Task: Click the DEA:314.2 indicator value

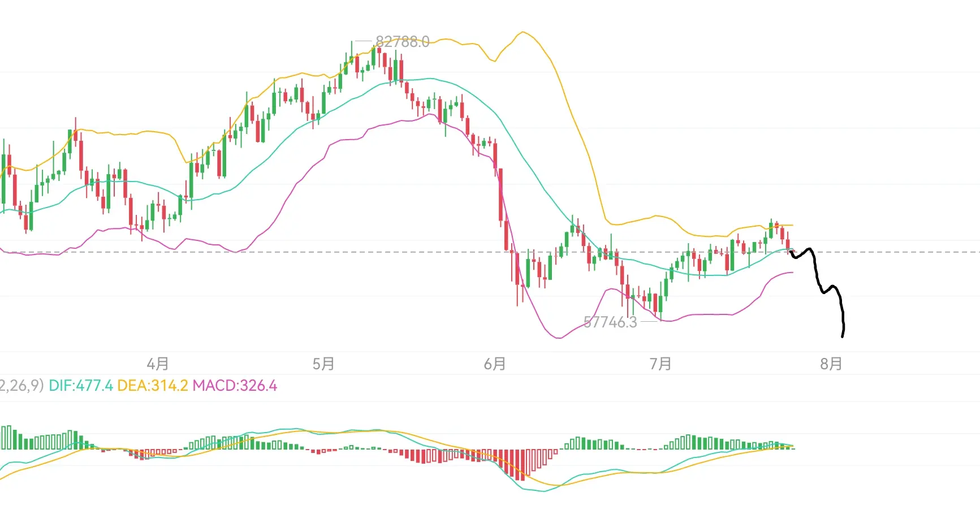Action: 153,386
